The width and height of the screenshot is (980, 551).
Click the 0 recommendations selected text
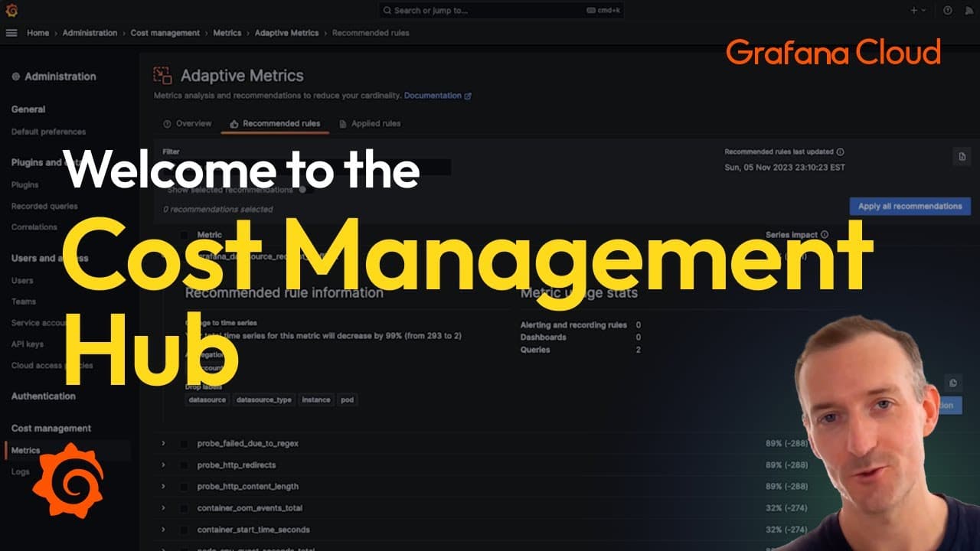pyautogui.click(x=218, y=209)
